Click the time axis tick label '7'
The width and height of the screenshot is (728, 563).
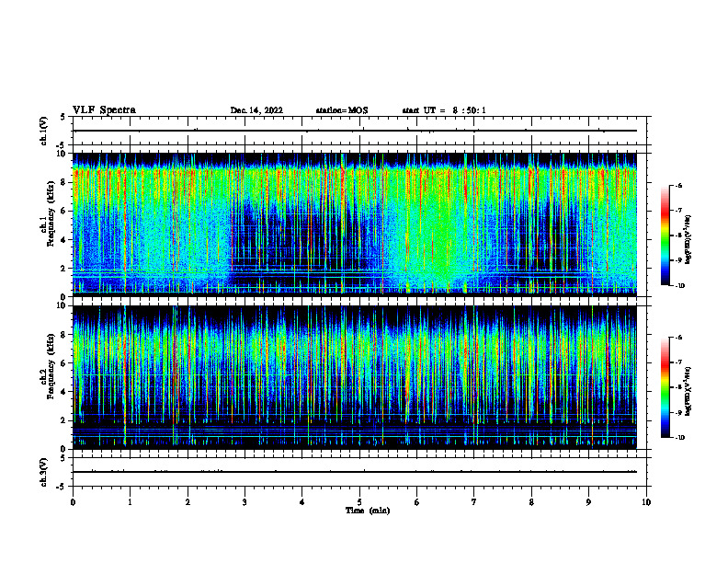click(474, 502)
